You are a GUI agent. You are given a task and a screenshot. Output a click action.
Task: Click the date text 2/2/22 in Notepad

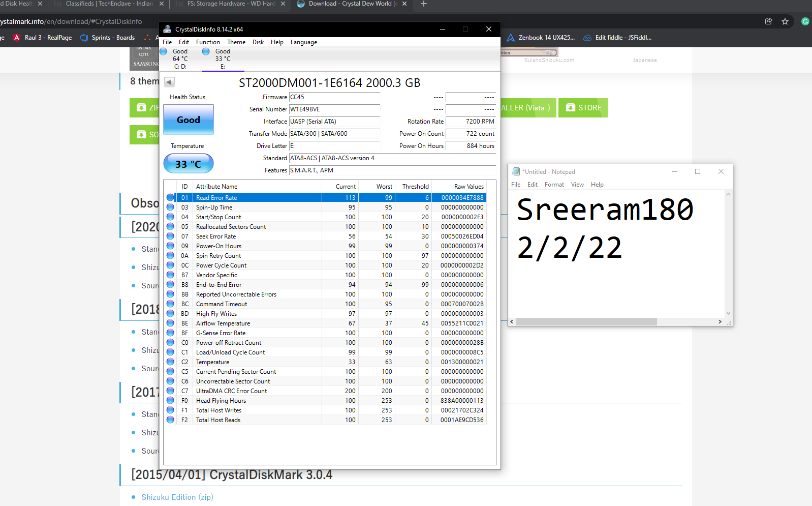pos(569,249)
